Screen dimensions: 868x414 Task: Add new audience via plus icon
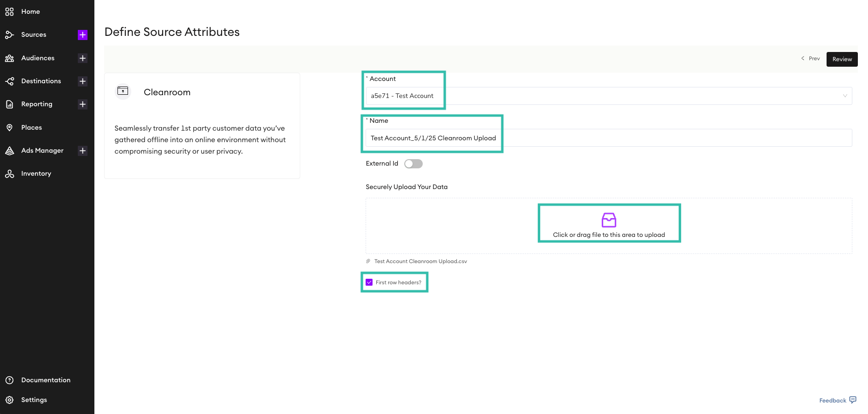click(x=82, y=58)
